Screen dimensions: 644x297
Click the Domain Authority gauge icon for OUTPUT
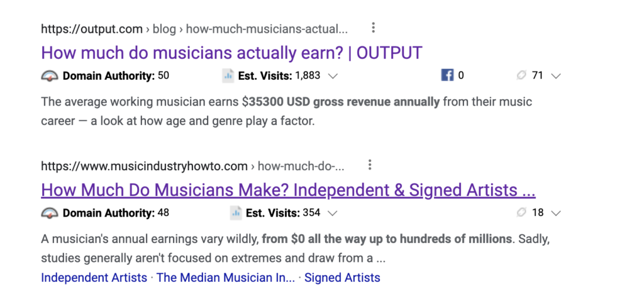[50, 76]
